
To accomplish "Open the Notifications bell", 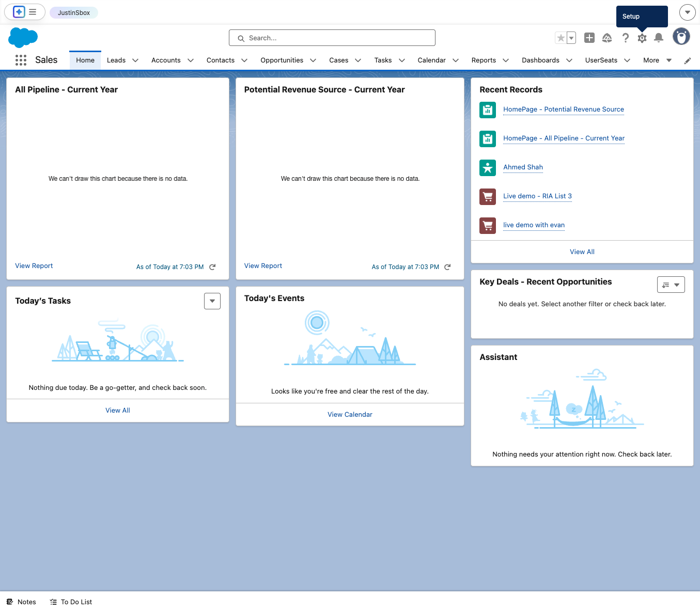I will 659,38.
